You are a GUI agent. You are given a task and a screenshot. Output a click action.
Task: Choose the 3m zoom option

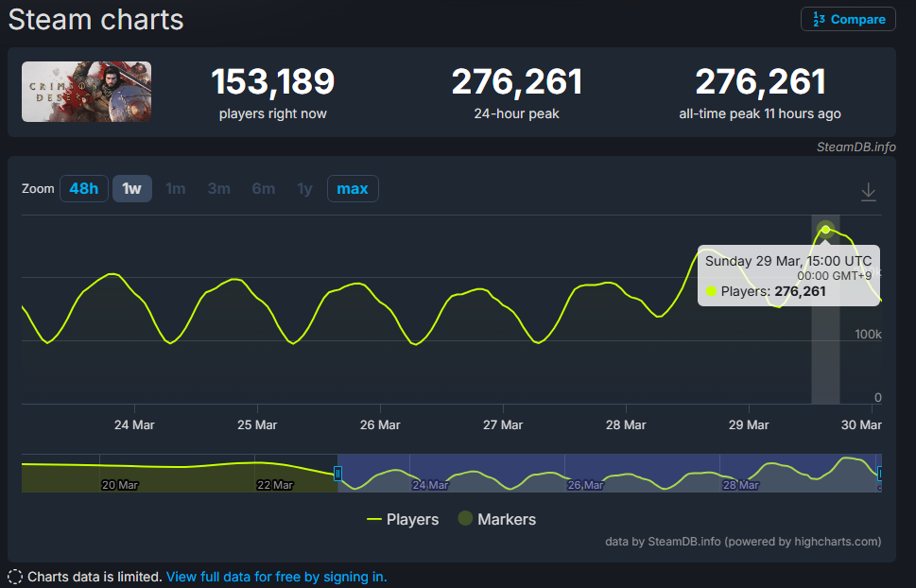click(219, 189)
